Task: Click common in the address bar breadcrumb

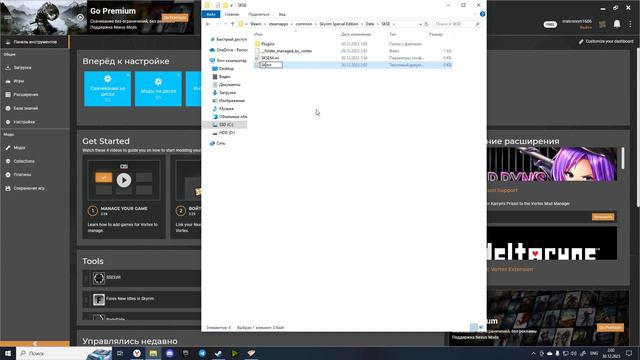Action: click(304, 24)
